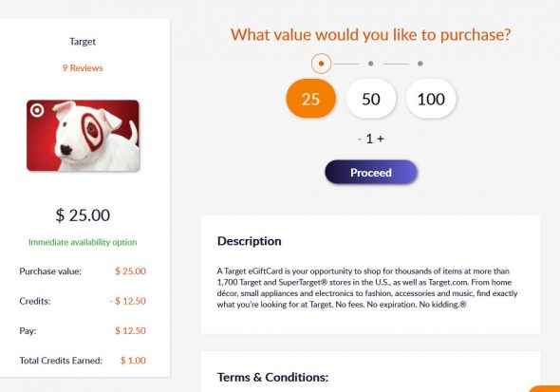Viewport: 560px width, 392px height.
Task: Click the quantity number 1
Action: click(x=369, y=139)
